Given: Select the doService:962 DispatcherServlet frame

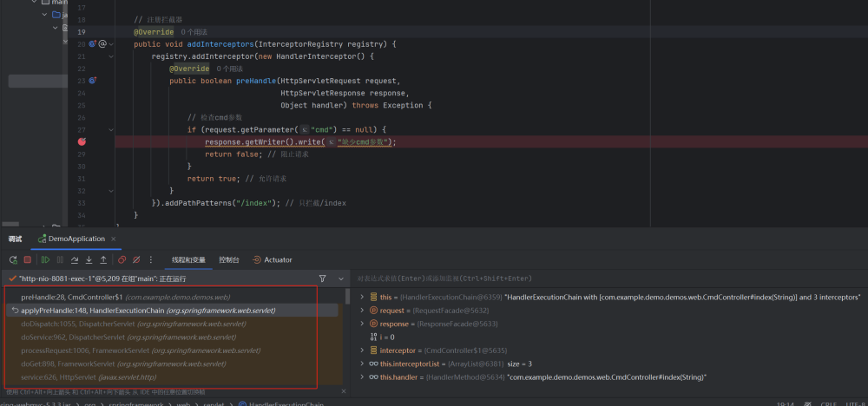Looking at the screenshot, I should pos(174,337).
